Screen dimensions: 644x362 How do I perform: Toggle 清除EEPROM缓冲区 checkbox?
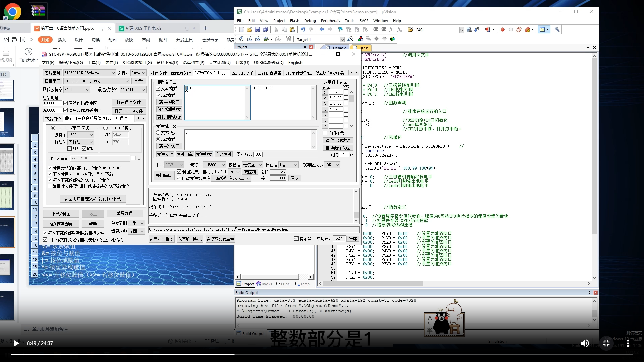pos(66,110)
